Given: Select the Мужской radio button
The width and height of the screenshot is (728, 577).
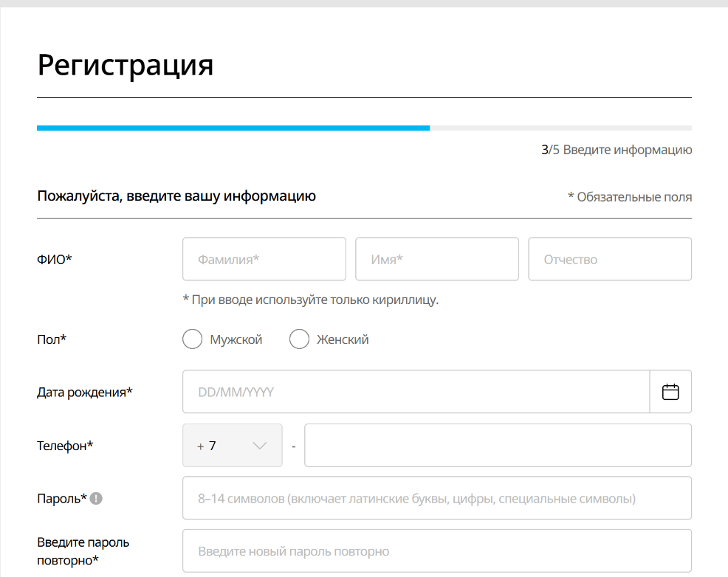Looking at the screenshot, I should tap(192, 339).
